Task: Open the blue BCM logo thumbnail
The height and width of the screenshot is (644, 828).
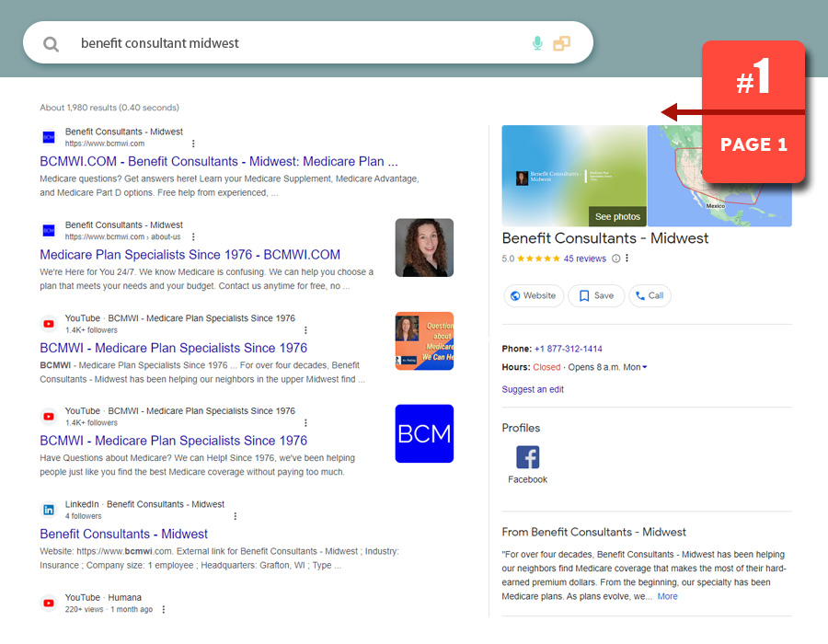Action: 424,434
